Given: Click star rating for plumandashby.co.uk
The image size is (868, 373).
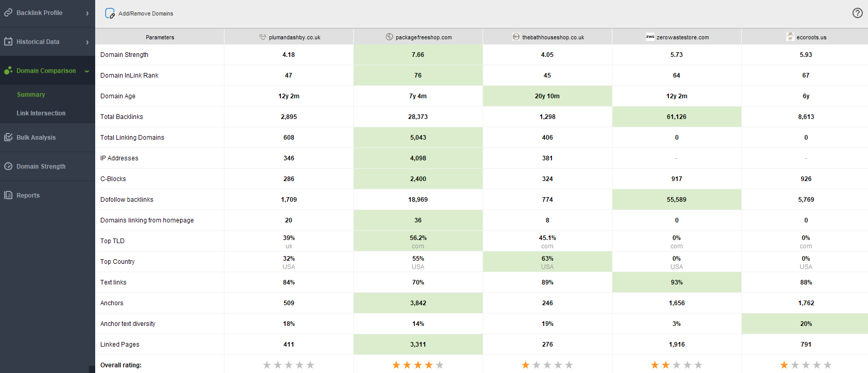Looking at the screenshot, I should point(289,365).
